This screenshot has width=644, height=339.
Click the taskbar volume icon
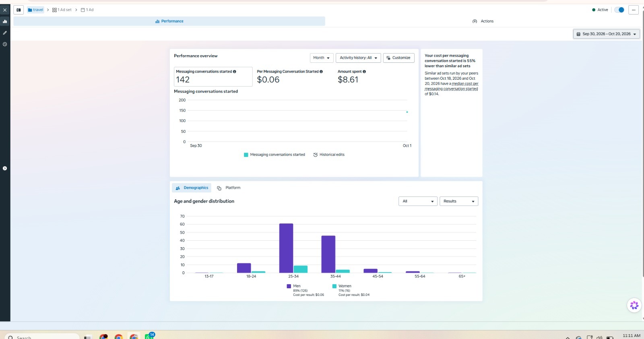click(599, 337)
